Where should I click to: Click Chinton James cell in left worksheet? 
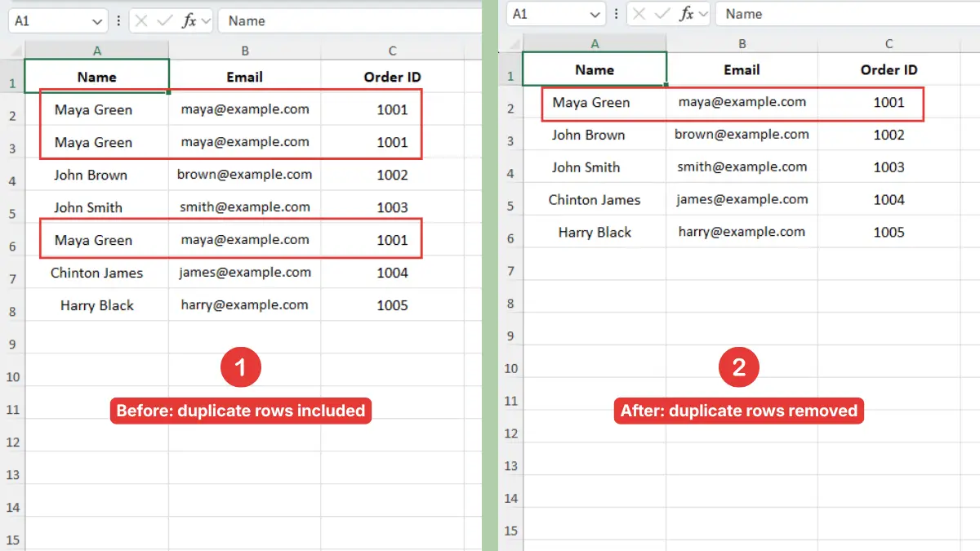(x=97, y=273)
